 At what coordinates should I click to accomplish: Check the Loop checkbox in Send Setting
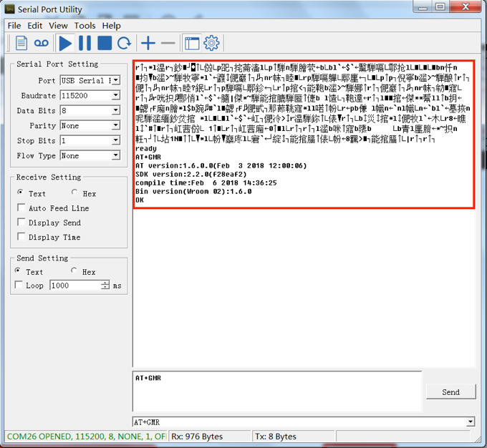coord(19,285)
